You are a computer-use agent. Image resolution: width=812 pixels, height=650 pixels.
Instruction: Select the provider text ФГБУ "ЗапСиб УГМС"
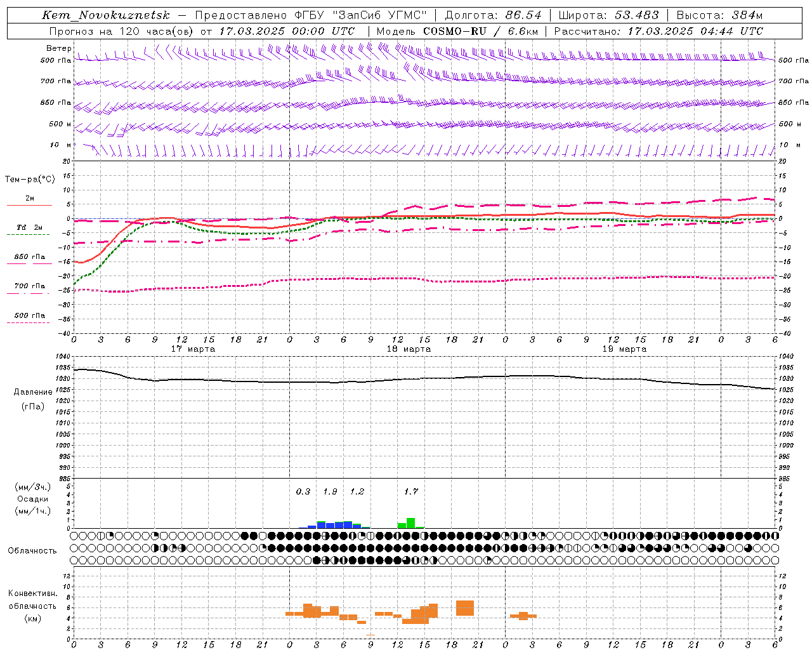[360, 15]
